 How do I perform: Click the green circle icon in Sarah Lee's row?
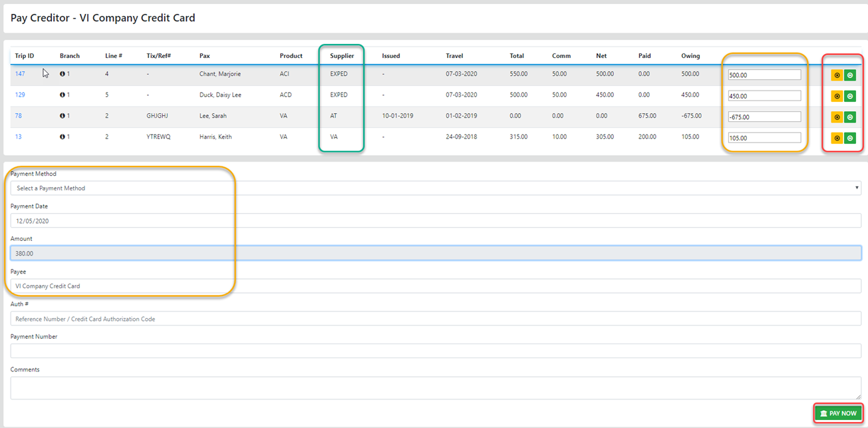click(850, 117)
